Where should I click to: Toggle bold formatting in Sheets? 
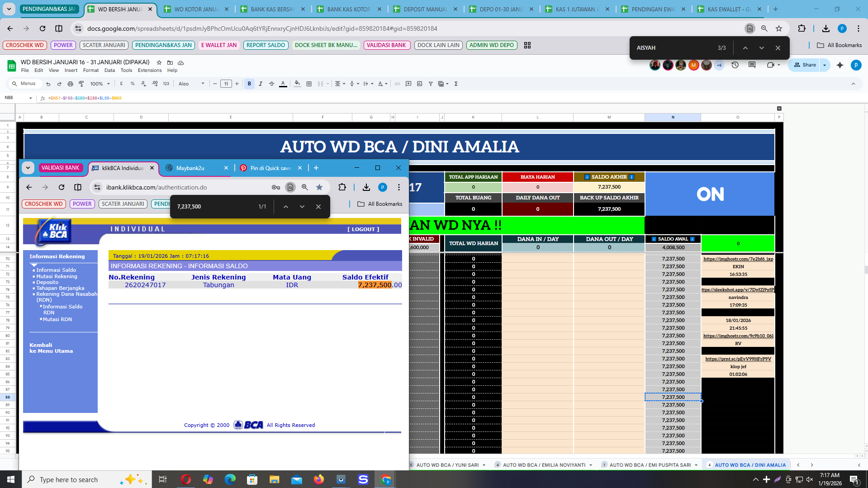point(249,84)
